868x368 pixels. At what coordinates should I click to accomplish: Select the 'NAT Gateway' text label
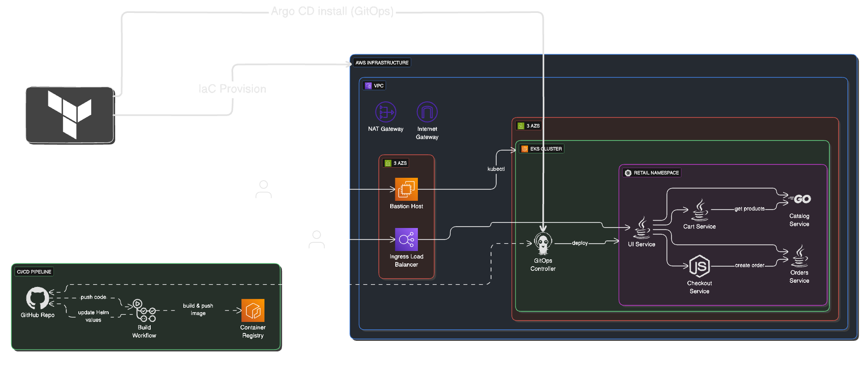[386, 129]
